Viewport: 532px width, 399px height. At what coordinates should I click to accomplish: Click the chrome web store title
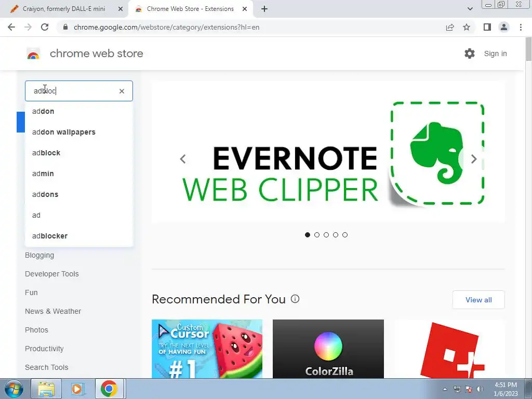[x=97, y=54]
